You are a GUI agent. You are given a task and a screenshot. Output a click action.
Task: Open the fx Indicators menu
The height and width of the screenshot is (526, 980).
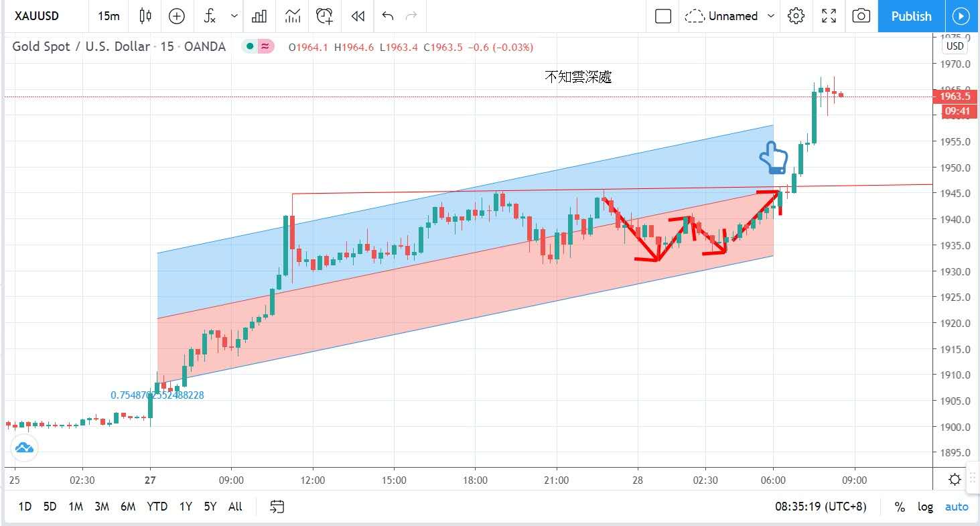tap(210, 16)
